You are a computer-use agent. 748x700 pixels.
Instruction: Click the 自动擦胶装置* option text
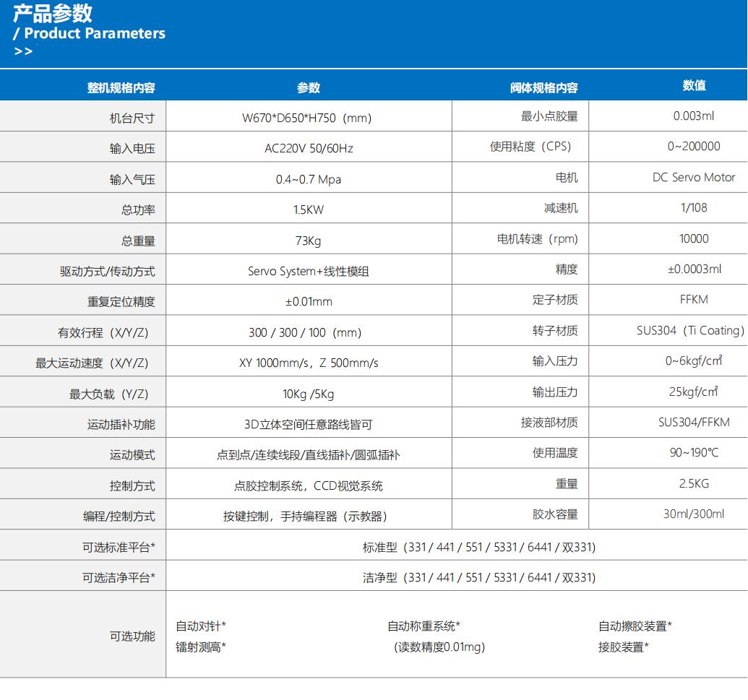635,626
